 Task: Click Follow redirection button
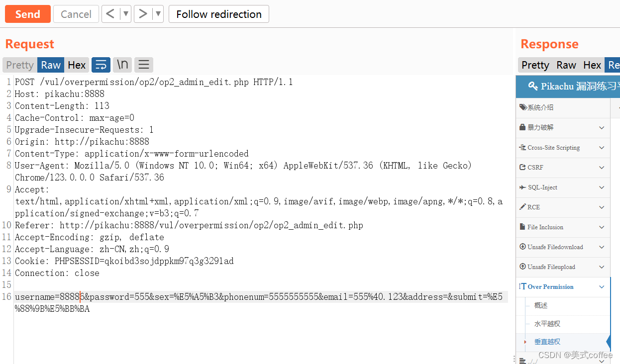click(219, 14)
